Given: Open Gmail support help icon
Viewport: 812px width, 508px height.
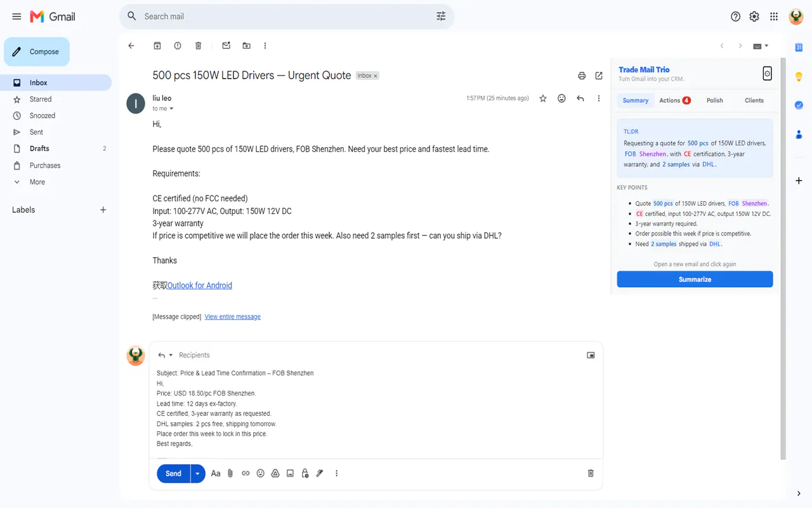Looking at the screenshot, I should (x=735, y=17).
